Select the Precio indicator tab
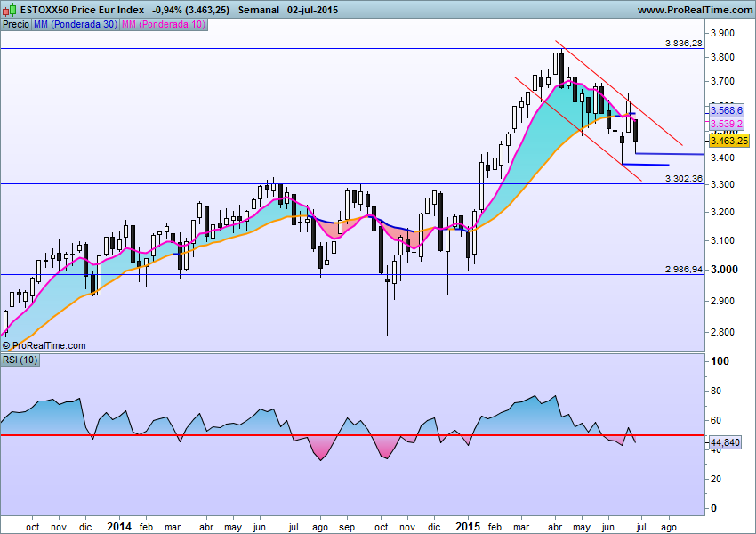756x534 pixels. 15,25
